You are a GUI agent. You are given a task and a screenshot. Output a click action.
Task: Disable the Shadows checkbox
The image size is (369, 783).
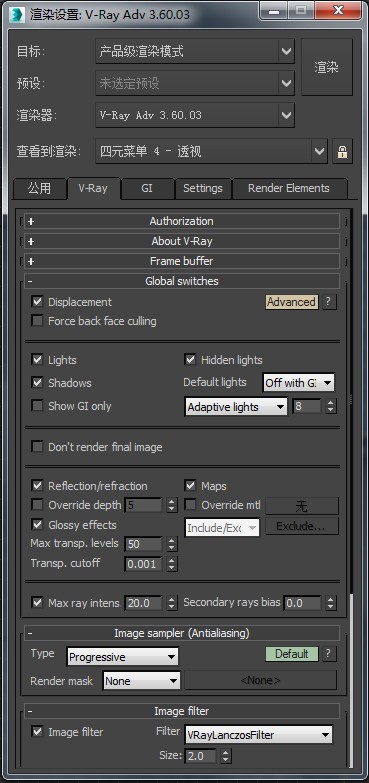tap(37, 383)
